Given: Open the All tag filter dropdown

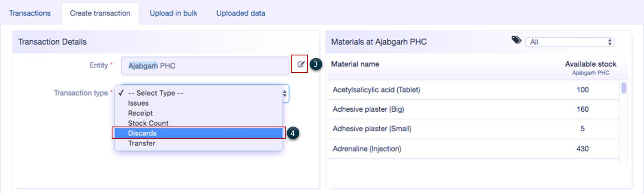Looking at the screenshot, I should (x=569, y=42).
